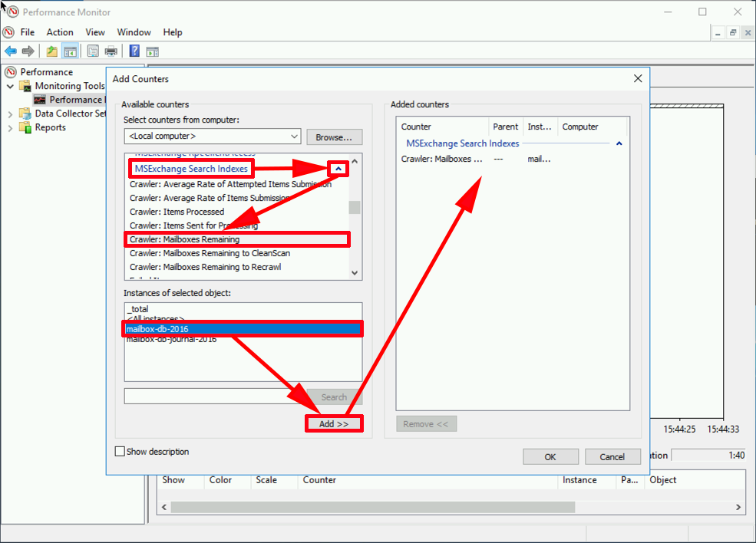Expand the Reports tree node
756x543 pixels.
point(10,128)
